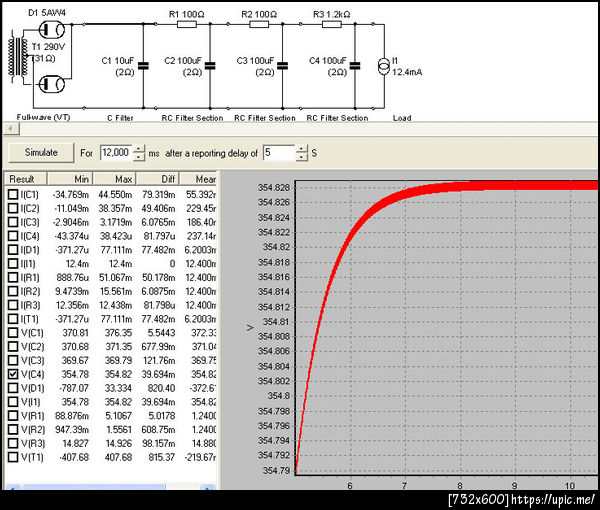Decrease simulation duration with down arrow
This screenshot has width=600, height=510.
pos(139,157)
